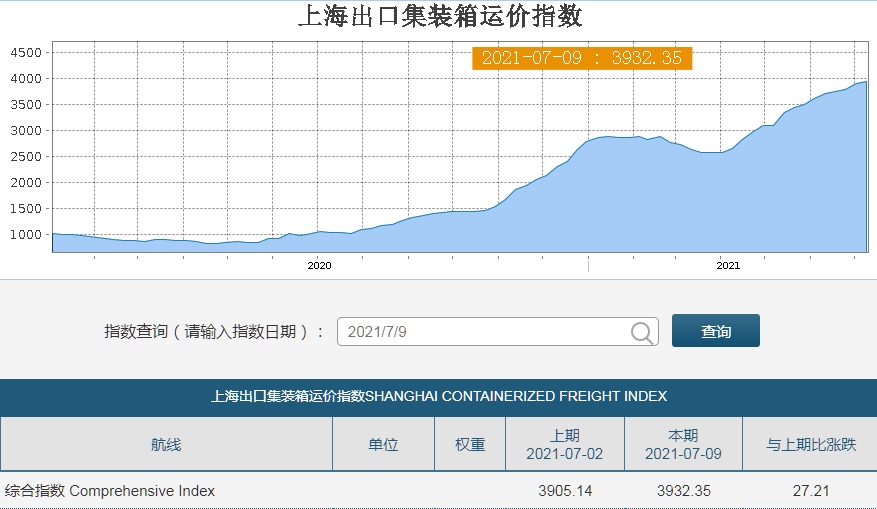Click the magnifier icon in the date field
Screen dimensions: 877x509
click(641, 332)
